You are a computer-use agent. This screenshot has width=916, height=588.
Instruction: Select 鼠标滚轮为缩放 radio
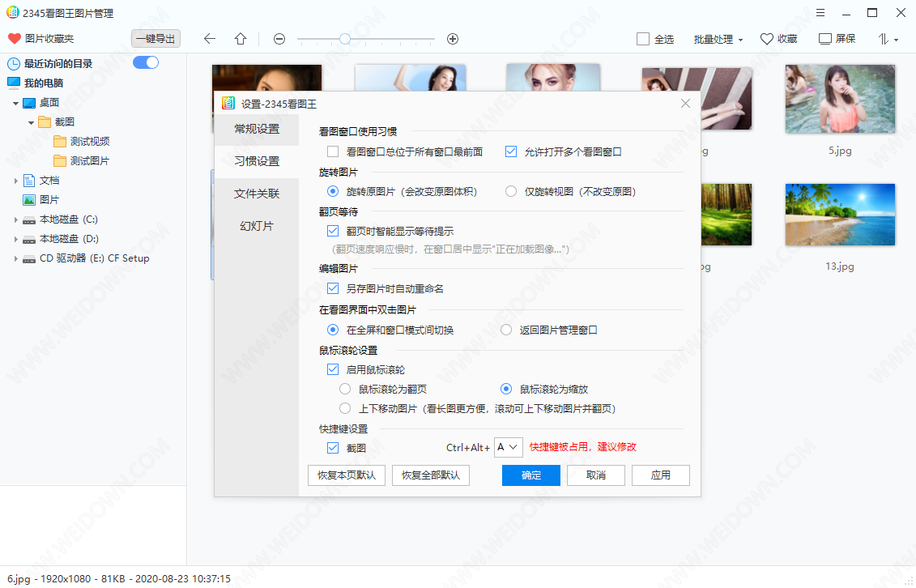pyautogui.click(x=506, y=389)
